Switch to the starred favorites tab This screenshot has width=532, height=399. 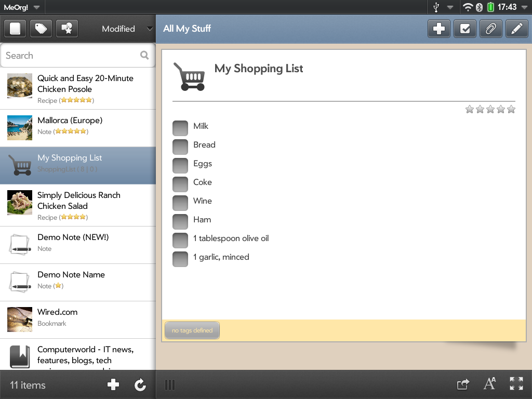[x=67, y=29]
